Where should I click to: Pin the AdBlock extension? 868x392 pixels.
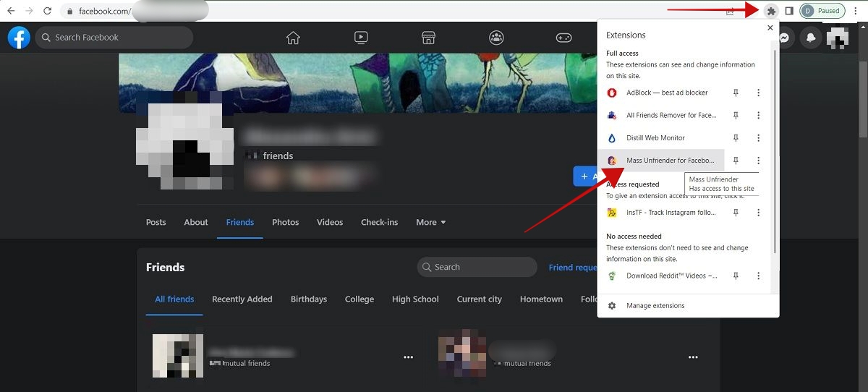point(736,93)
